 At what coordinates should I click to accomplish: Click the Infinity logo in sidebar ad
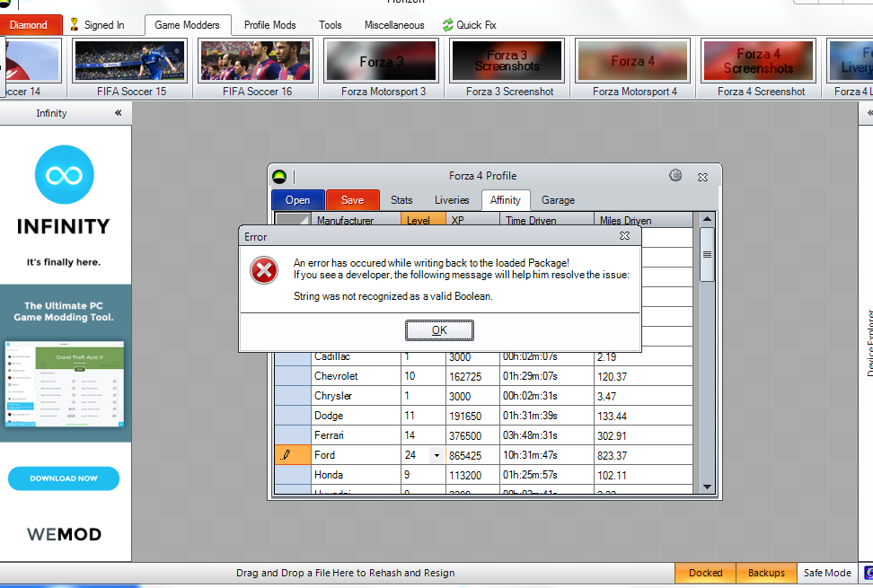65,175
